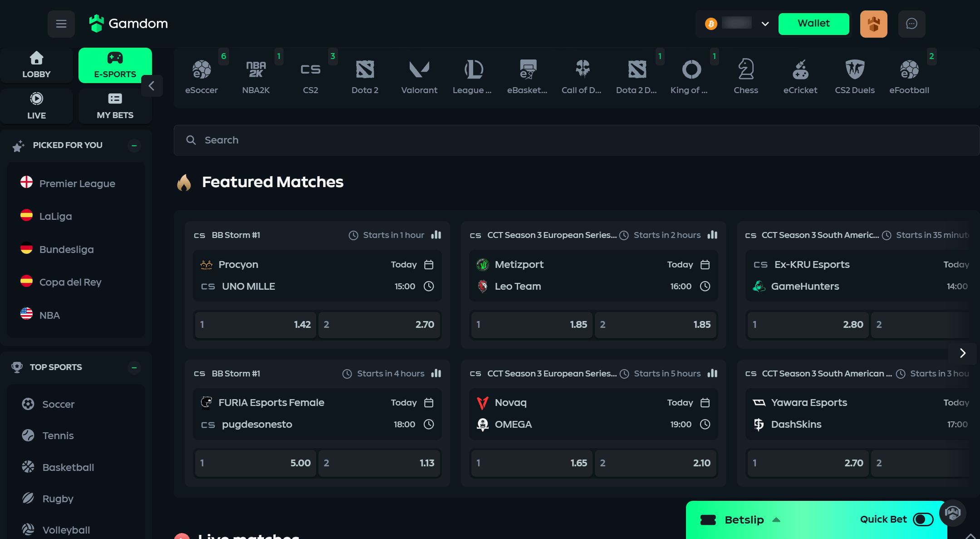
Task: Bet on Metizport at 1.85 odds
Action: tap(531, 325)
